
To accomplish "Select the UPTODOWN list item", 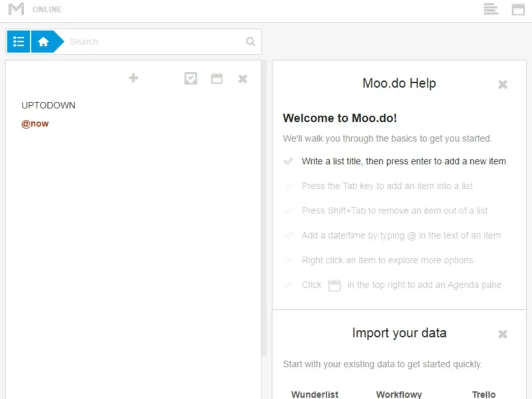I will 49,105.
